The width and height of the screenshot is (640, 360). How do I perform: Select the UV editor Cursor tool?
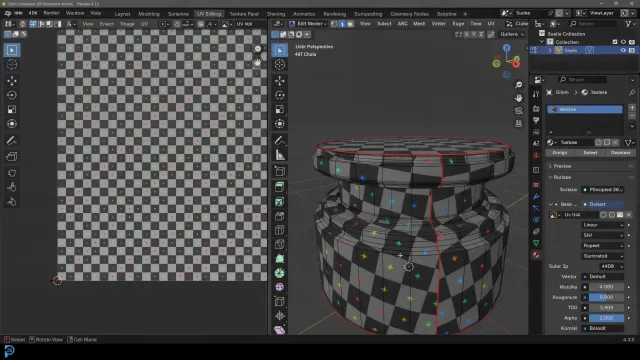(x=12, y=64)
